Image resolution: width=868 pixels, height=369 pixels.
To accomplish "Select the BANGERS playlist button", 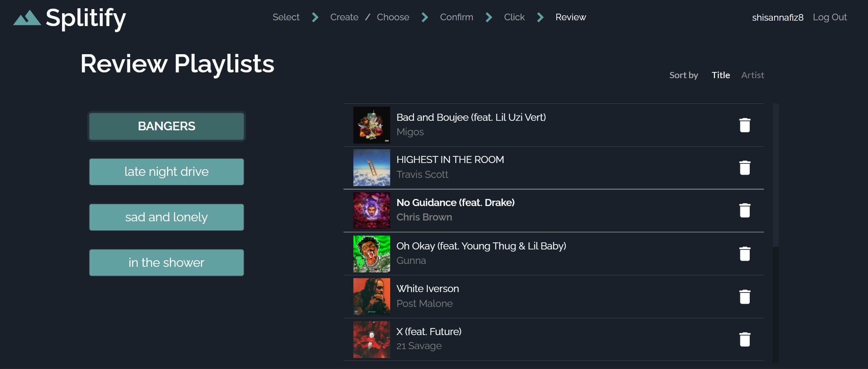I will (x=167, y=126).
